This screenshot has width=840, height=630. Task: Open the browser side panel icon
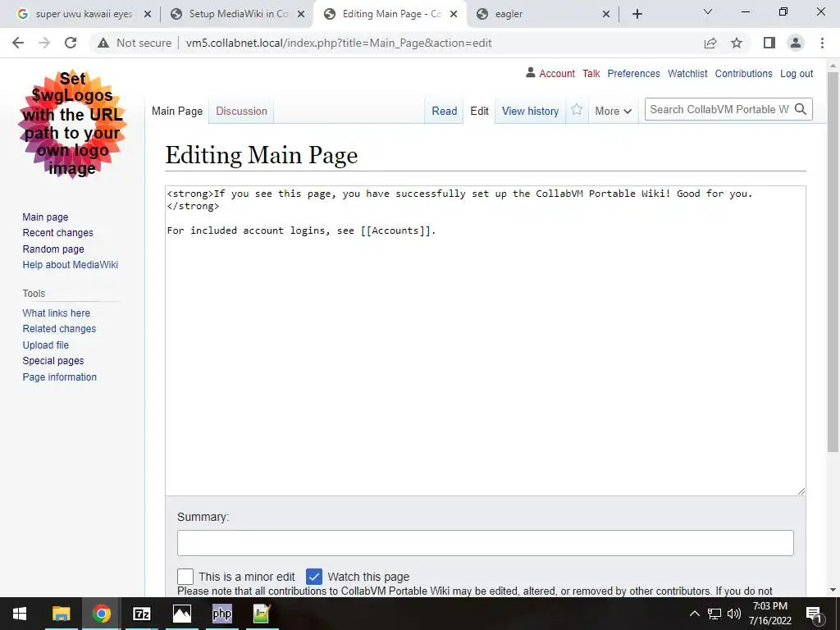click(x=769, y=43)
